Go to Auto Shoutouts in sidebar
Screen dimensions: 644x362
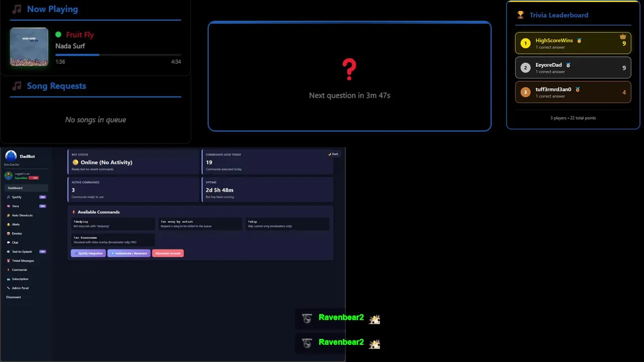click(x=26, y=215)
